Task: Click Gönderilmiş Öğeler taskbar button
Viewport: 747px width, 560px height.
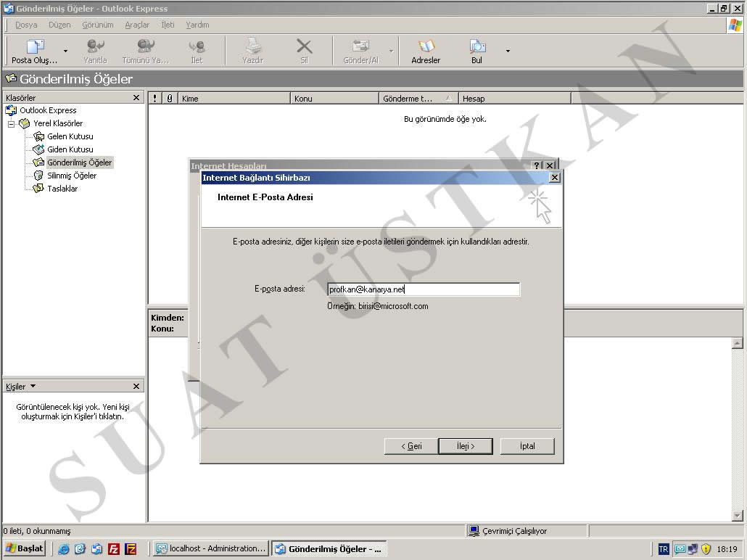Action: [x=329, y=548]
